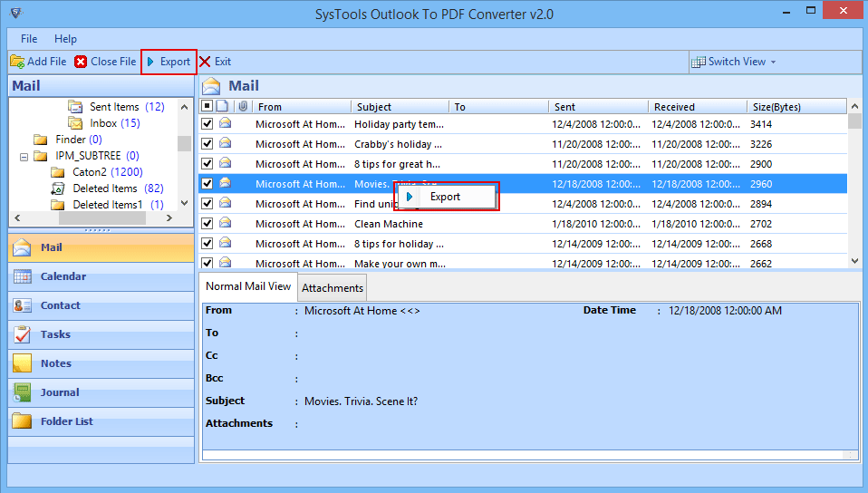The width and height of the screenshot is (868, 493).
Task: Click the attachment paperclip column header icon
Action: click(x=243, y=106)
